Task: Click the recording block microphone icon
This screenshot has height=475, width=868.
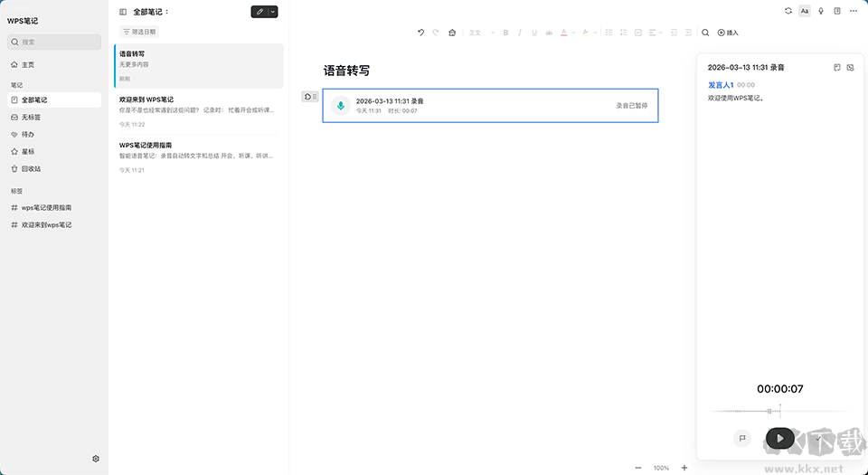Action: (x=341, y=105)
